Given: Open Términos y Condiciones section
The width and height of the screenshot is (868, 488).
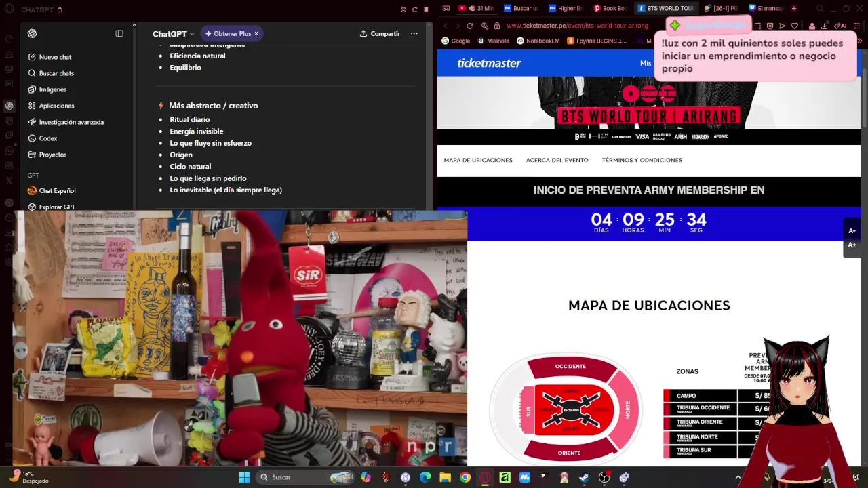Looking at the screenshot, I should tap(642, 160).
